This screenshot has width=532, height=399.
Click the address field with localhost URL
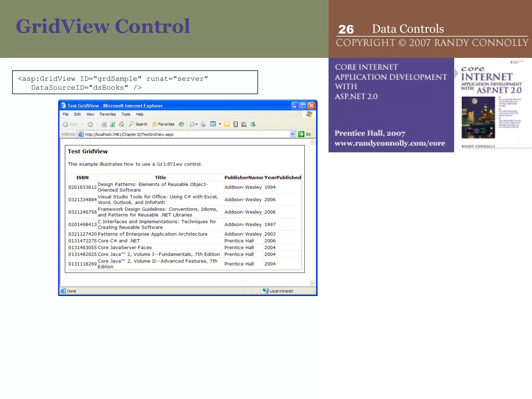pos(187,134)
